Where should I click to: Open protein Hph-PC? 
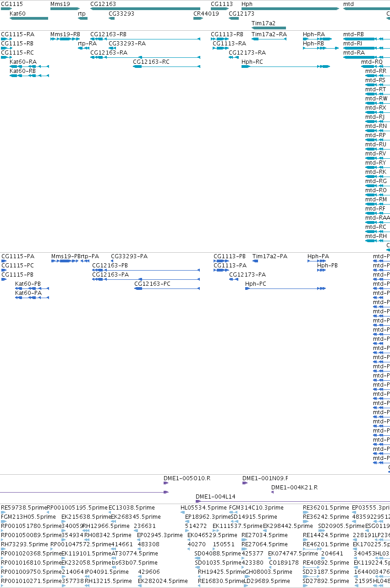(256, 284)
